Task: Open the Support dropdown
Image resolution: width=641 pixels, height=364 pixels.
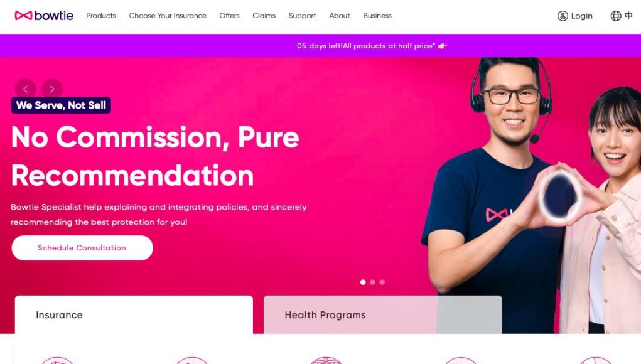Action: click(x=302, y=16)
